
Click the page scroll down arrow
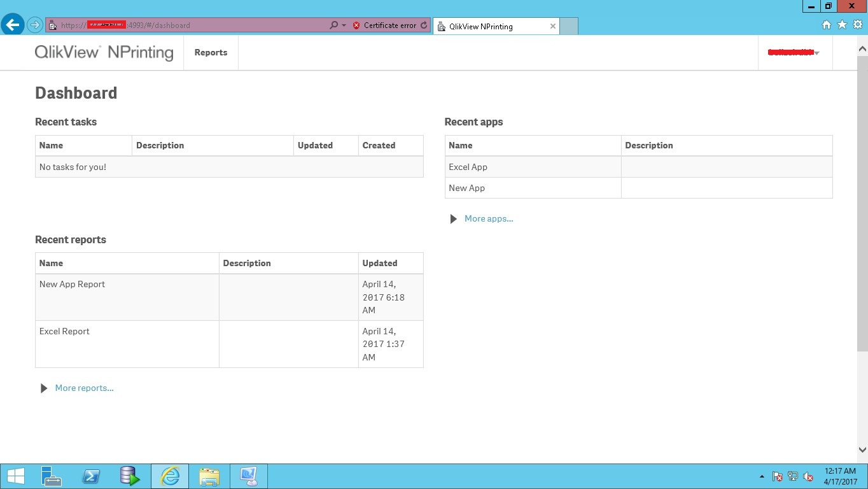coord(862,450)
